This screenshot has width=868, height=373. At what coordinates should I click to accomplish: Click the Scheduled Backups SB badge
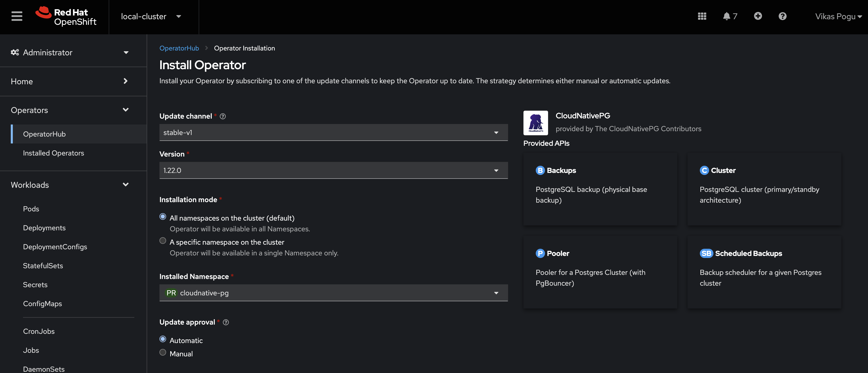(x=706, y=253)
